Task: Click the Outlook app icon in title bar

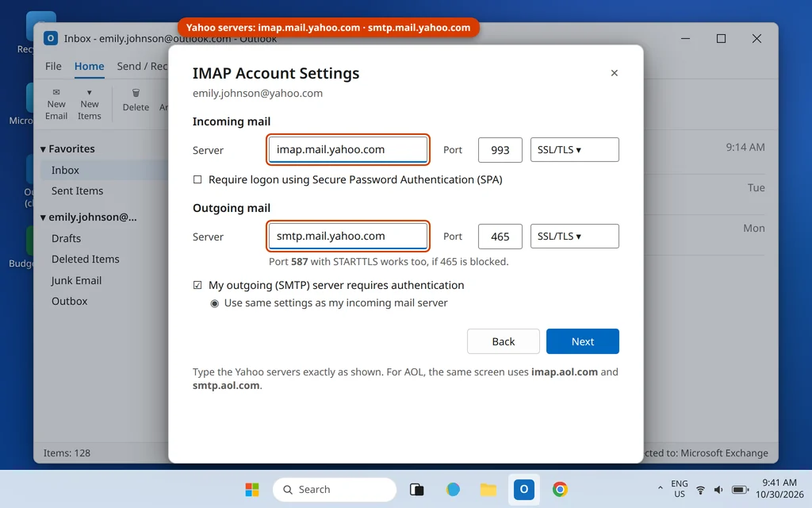Action: (x=51, y=38)
